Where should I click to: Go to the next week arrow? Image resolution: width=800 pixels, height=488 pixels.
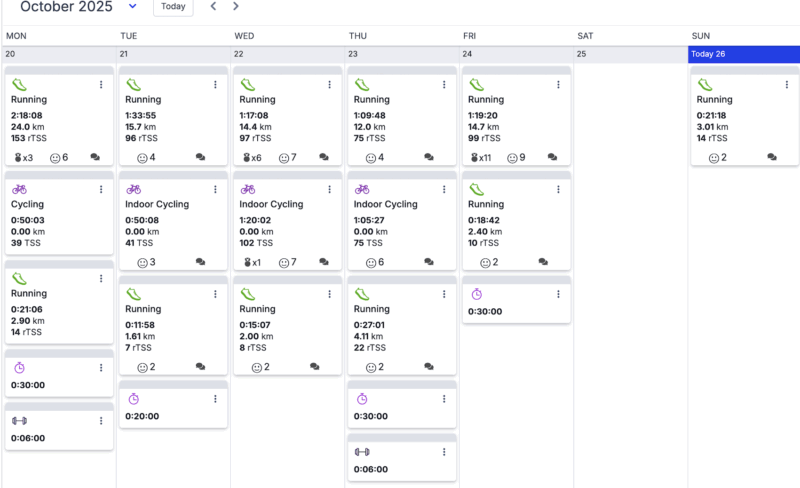click(x=236, y=7)
